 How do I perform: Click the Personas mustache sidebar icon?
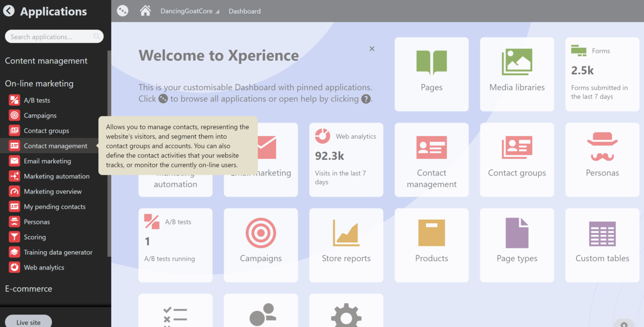[x=14, y=222]
